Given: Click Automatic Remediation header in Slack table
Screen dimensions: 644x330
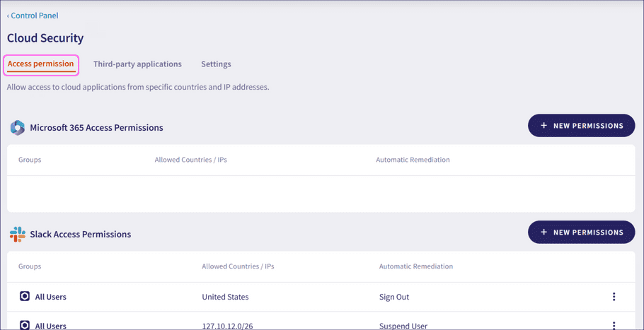Looking at the screenshot, I should (x=416, y=266).
